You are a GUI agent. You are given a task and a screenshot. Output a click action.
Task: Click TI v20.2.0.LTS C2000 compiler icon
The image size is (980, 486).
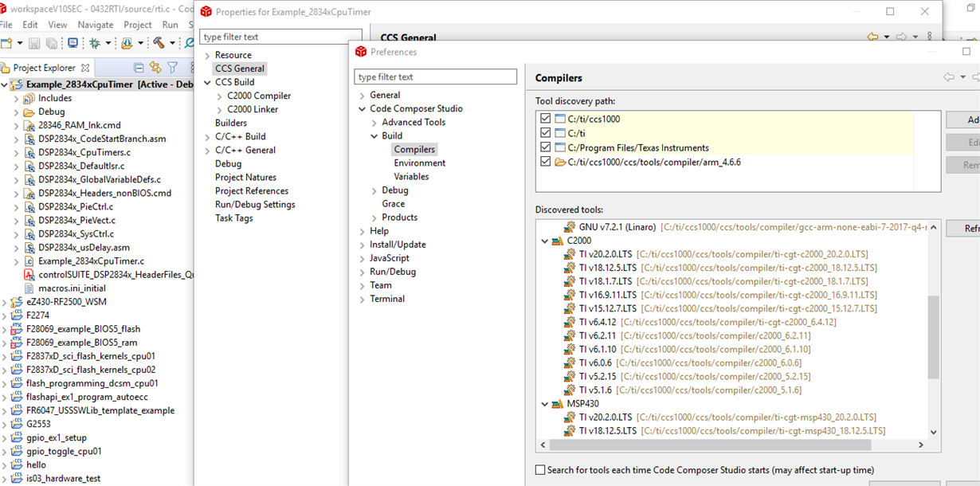[x=570, y=254]
